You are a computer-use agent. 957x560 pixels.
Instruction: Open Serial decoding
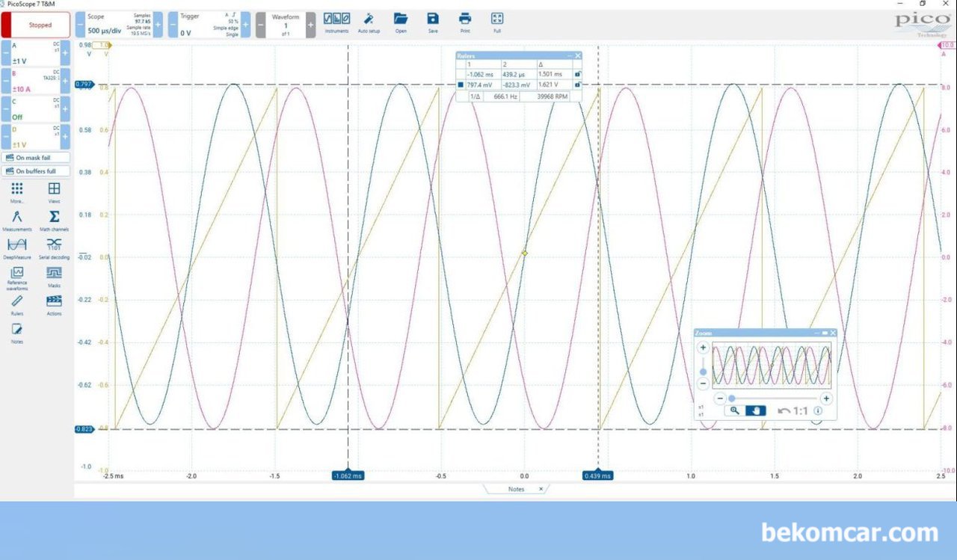point(54,248)
